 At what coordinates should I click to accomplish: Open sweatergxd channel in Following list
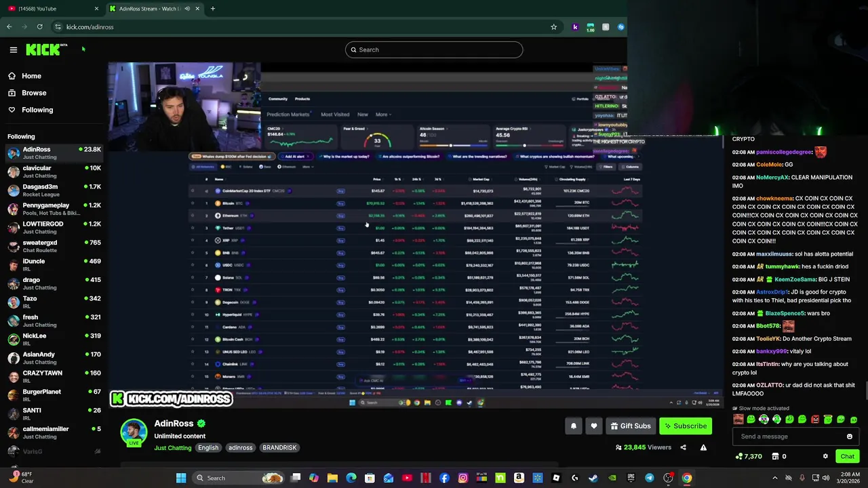click(x=54, y=246)
